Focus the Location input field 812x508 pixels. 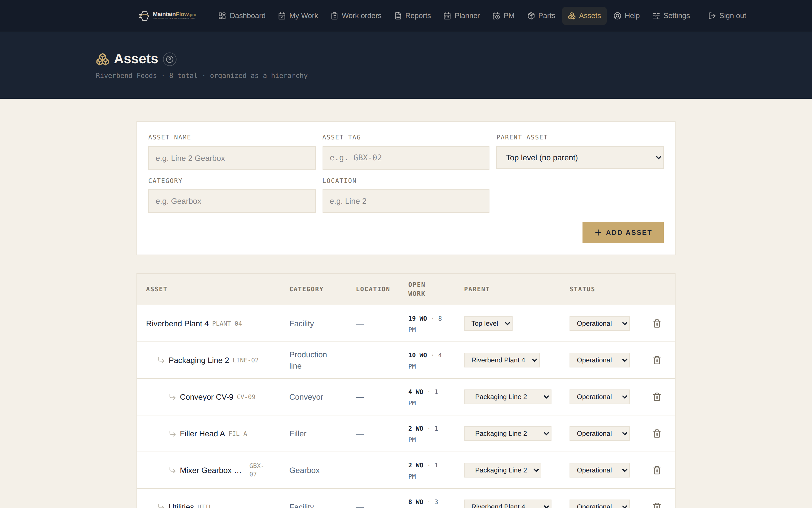point(406,201)
